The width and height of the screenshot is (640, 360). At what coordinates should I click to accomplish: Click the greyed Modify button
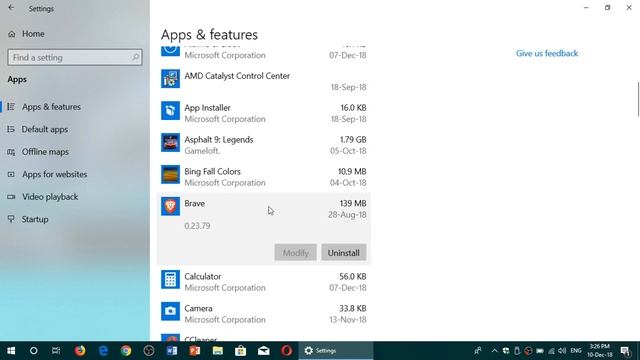point(296,253)
